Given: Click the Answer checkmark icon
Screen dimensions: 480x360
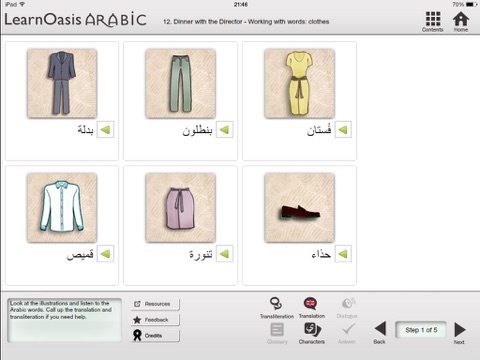Looking at the screenshot, I should 348,330.
